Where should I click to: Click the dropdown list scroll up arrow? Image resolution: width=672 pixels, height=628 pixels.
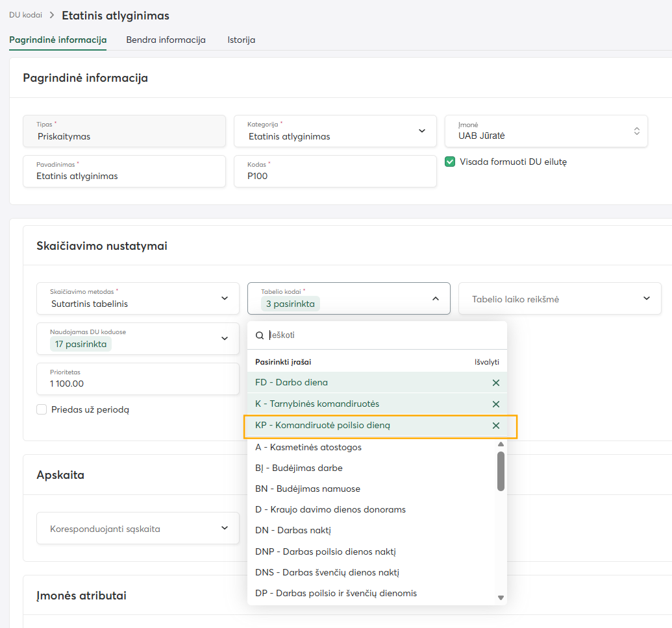(501, 444)
